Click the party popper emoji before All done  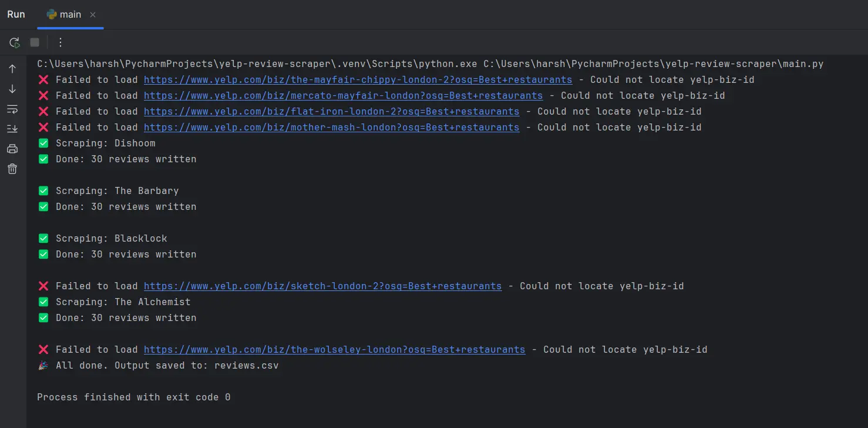[43, 365]
